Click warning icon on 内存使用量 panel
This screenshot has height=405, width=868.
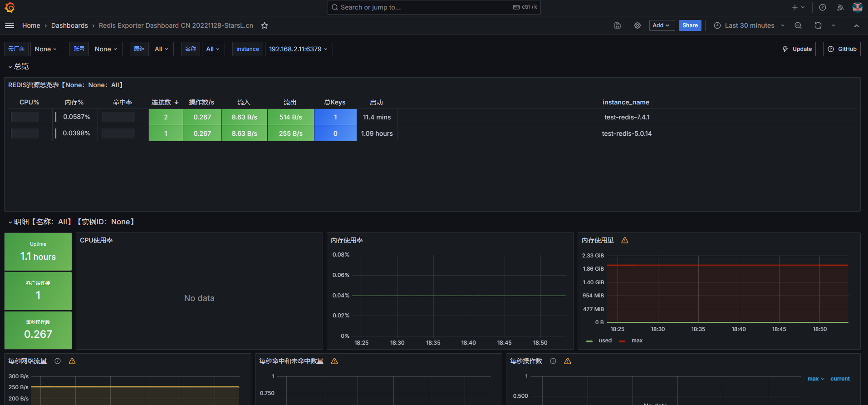(625, 240)
